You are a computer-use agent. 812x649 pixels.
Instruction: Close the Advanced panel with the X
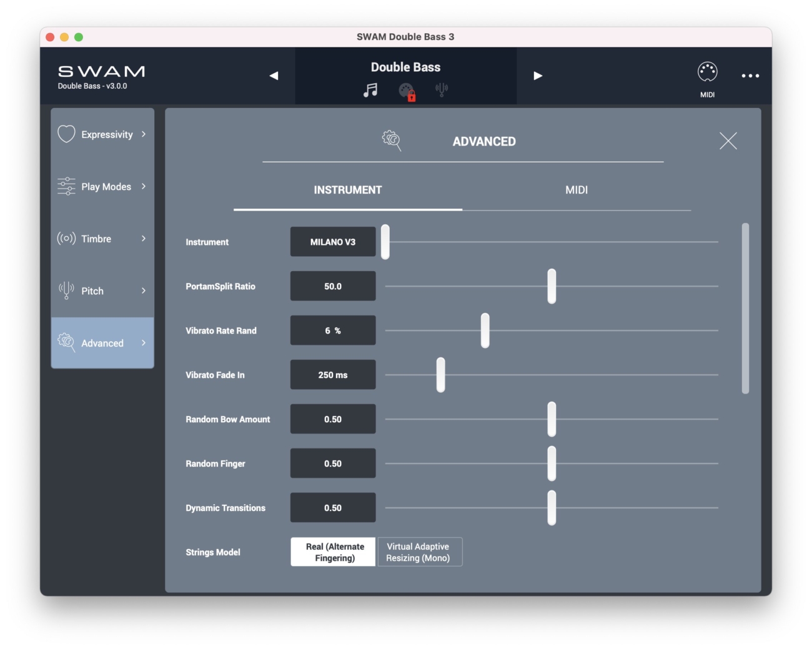pyautogui.click(x=728, y=141)
